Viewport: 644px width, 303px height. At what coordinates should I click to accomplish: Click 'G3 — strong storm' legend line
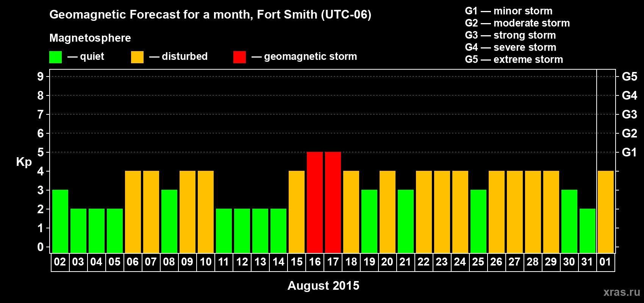pyautogui.click(x=510, y=35)
